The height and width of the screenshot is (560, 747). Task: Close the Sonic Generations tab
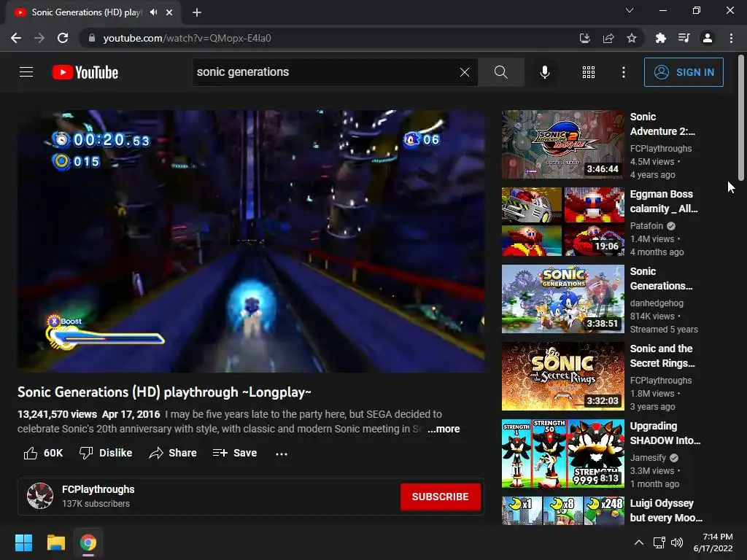pyautogui.click(x=169, y=12)
